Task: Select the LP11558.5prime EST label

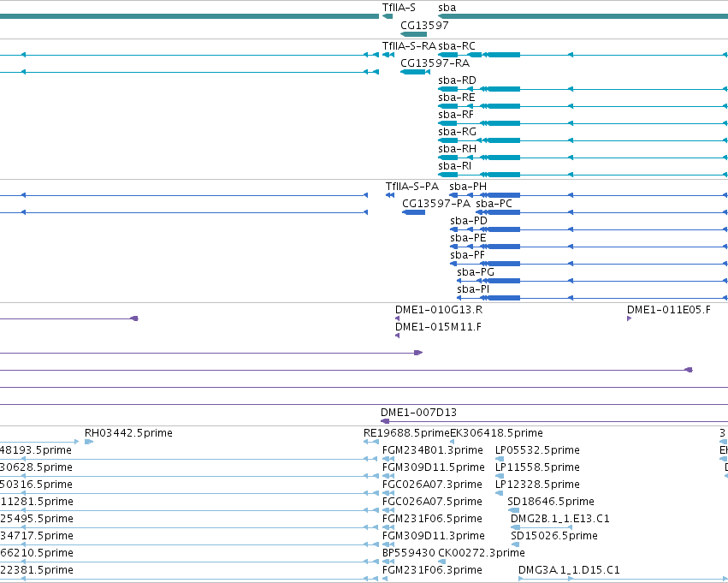Action: (537, 467)
